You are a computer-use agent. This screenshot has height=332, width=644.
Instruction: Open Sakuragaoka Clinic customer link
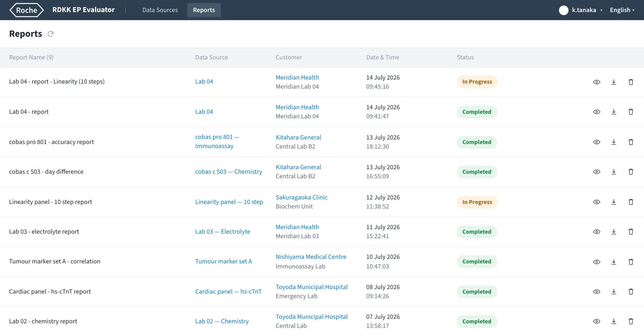(301, 197)
